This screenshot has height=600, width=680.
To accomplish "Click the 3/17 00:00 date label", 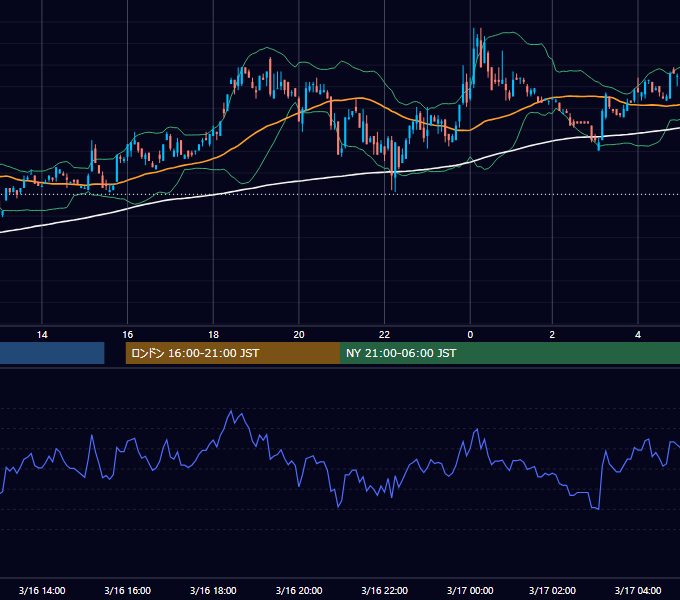I will pyautogui.click(x=470, y=590).
